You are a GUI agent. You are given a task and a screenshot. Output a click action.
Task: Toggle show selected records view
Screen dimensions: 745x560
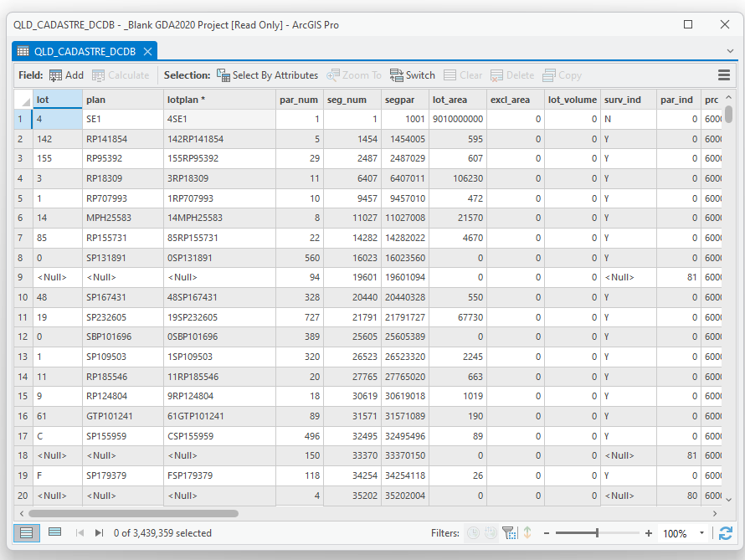[x=54, y=533]
